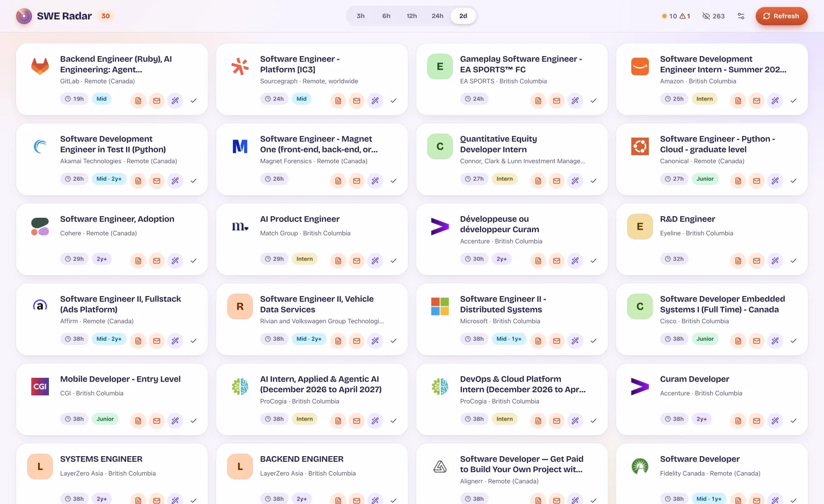The height and width of the screenshot is (504, 824).
Task: Click magic wand icon on EA SPORTS card
Action: [x=575, y=101]
